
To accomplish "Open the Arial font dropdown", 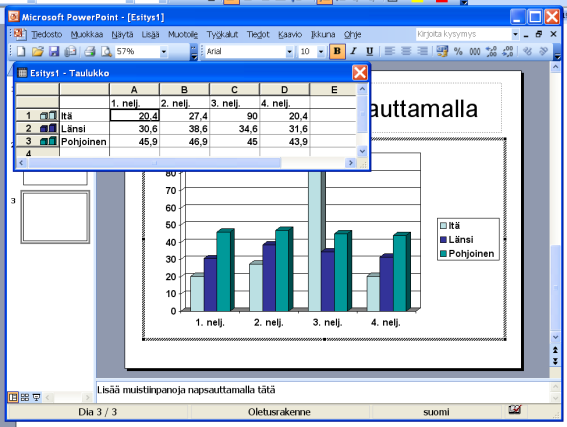I will 289,52.
